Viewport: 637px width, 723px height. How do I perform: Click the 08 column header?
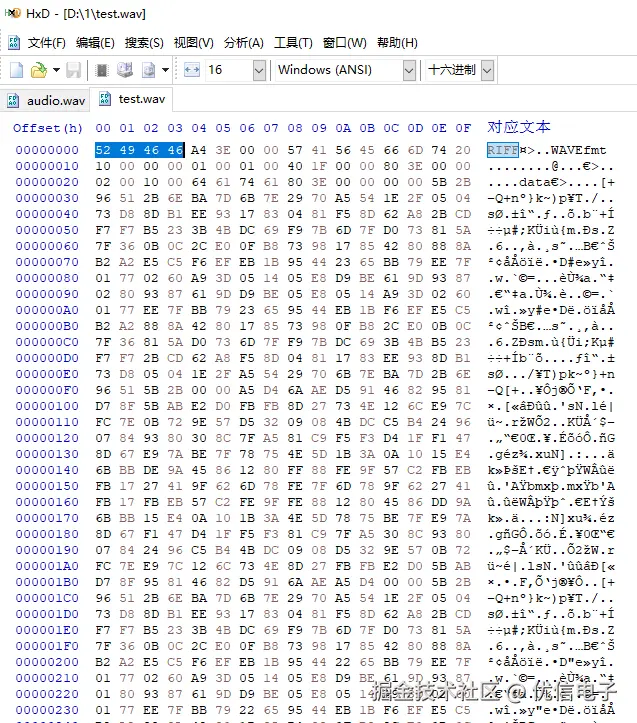click(295, 128)
